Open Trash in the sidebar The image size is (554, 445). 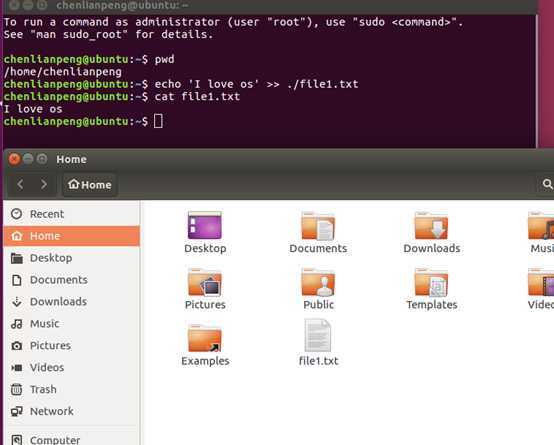[x=72, y=389]
